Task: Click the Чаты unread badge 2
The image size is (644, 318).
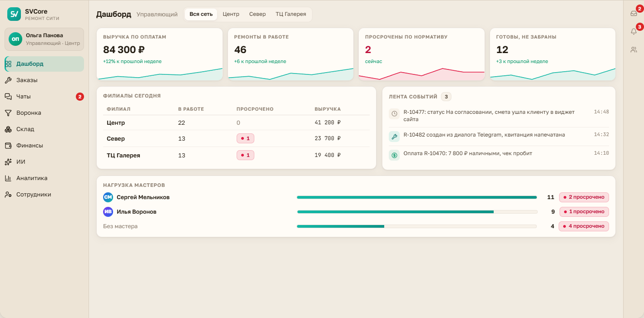Action: point(80,97)
